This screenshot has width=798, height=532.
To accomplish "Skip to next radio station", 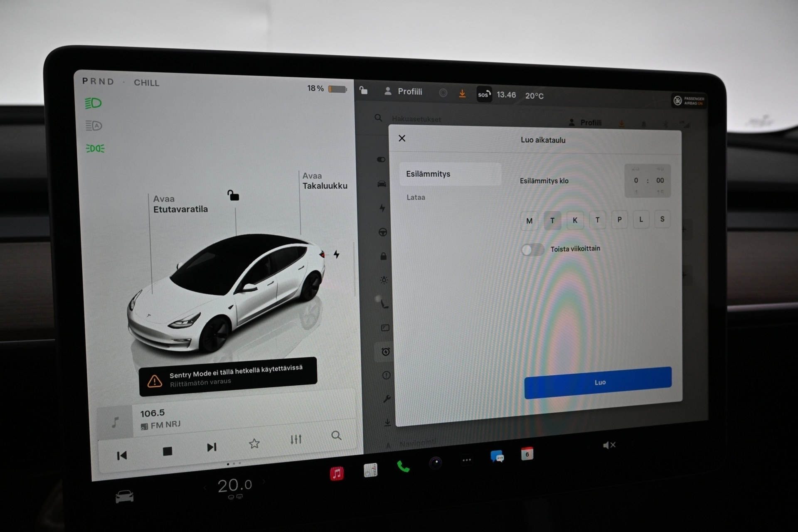I will tap(212, 447).
